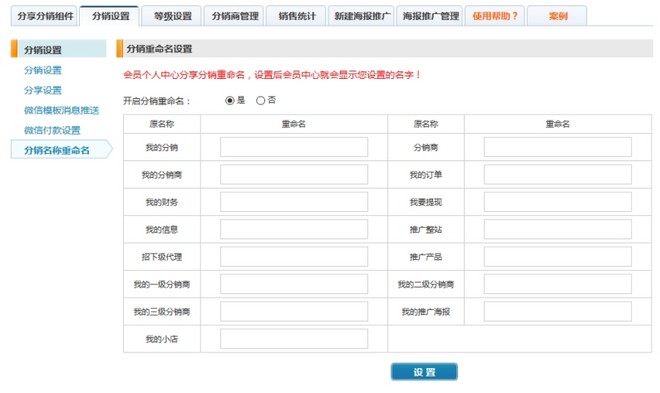Screen dimensions: 660x393
Task: Click the 我的分销 name cell
Action: click(x=162, y=147)
